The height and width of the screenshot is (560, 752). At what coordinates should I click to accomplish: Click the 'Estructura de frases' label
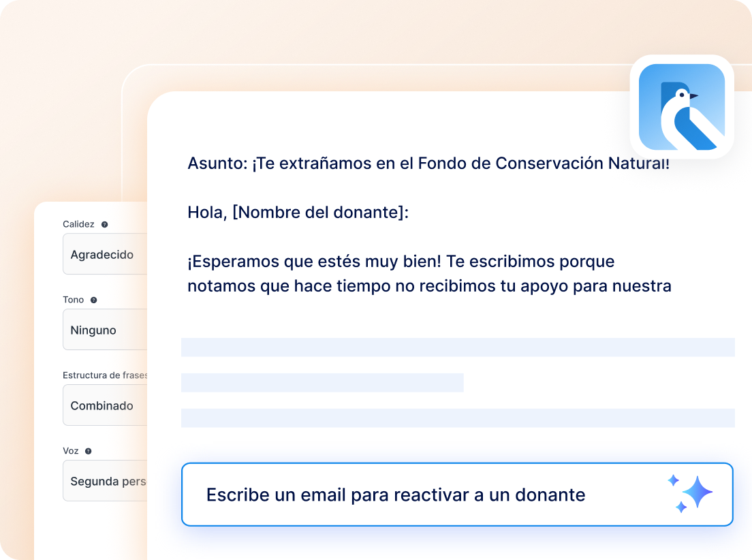(105, 375)
